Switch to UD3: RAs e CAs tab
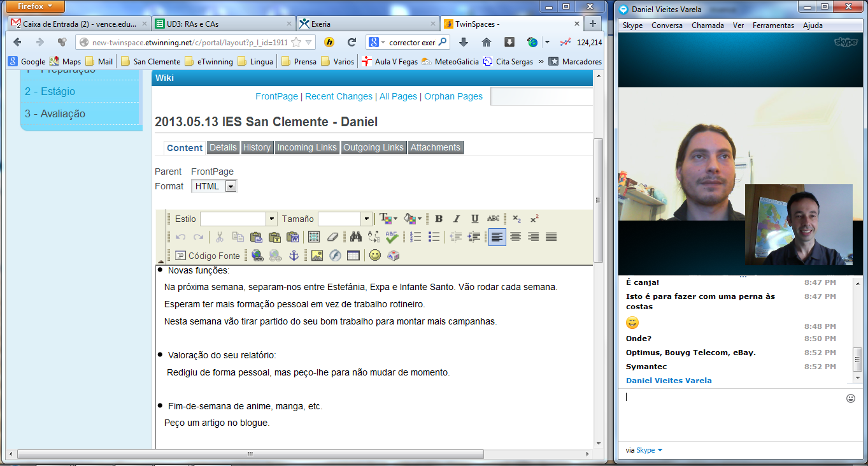Viewport: 868px width, 466px height. (x=224, y=24)
